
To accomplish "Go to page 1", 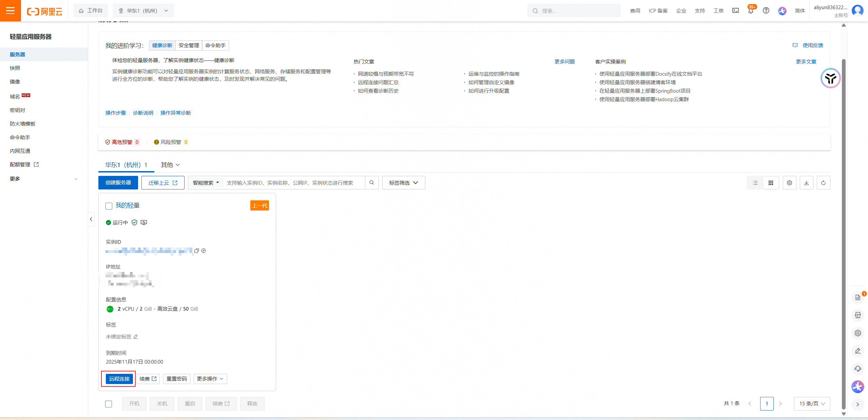I will [767, 404].
